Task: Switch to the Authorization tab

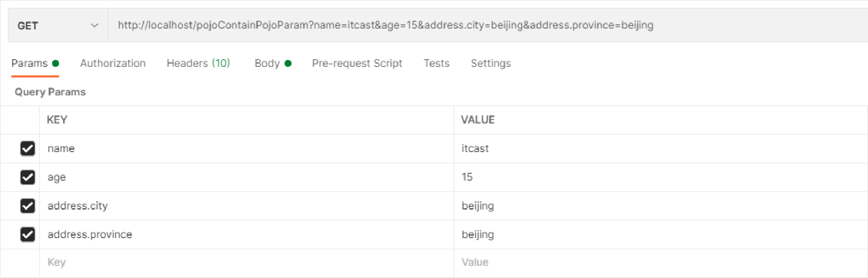Action: tap(113, 63)
